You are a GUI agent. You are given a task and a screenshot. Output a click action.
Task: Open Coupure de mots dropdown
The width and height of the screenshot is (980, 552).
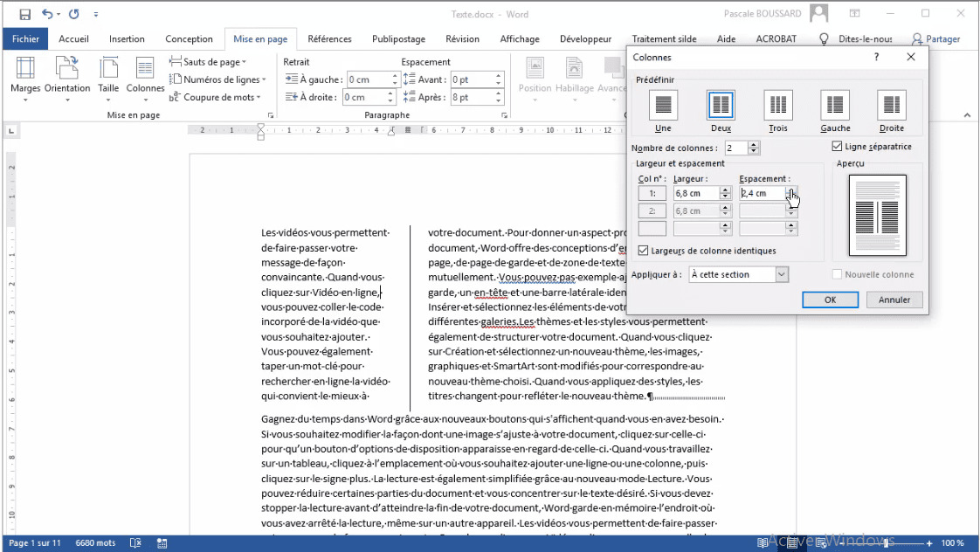216,97
